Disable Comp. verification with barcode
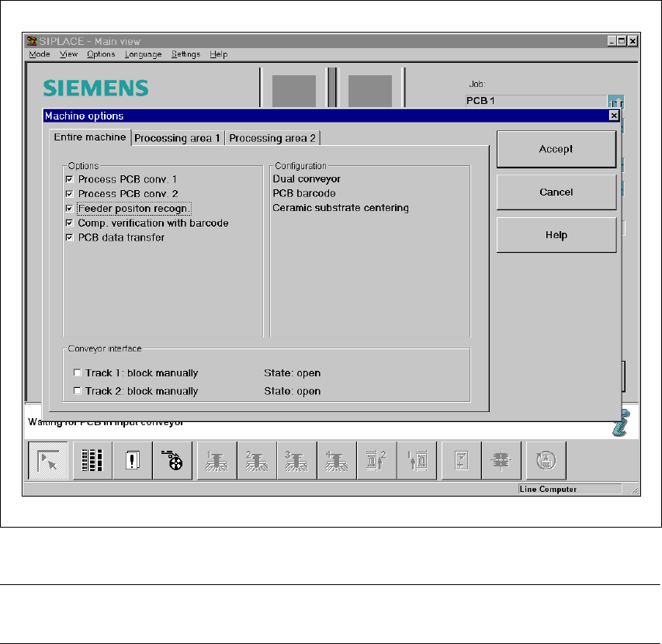This screenshot has width=662, height=644. click(x=70, y=223)
